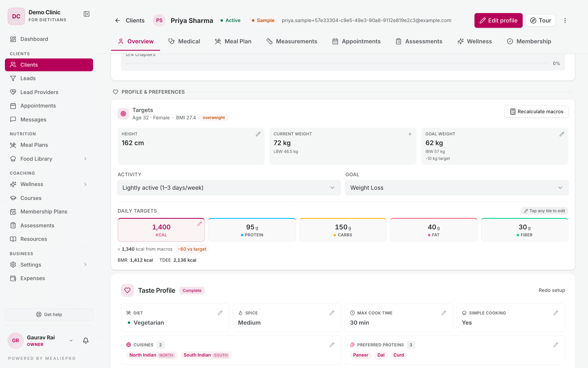Open Dashboard from the sidebar
This screenshot has height=368, width=588.
click(x=49, y=39)
